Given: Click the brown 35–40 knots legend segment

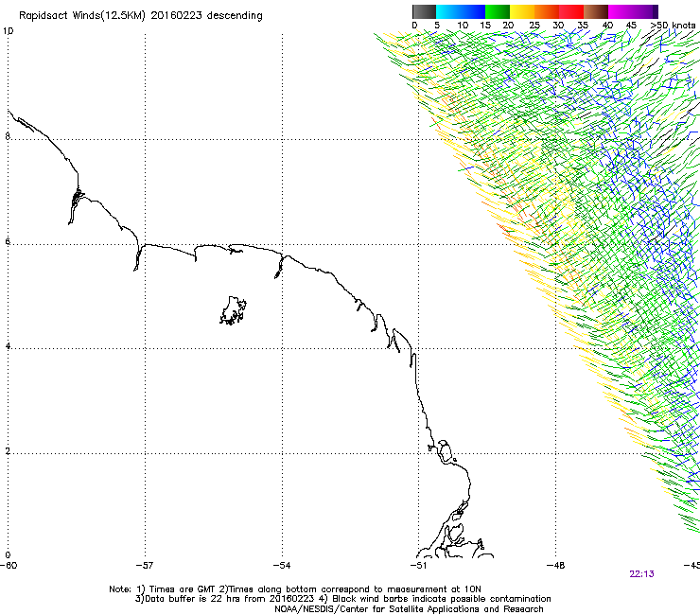Looking at the screenshot, I should click(x=596, y=11).
